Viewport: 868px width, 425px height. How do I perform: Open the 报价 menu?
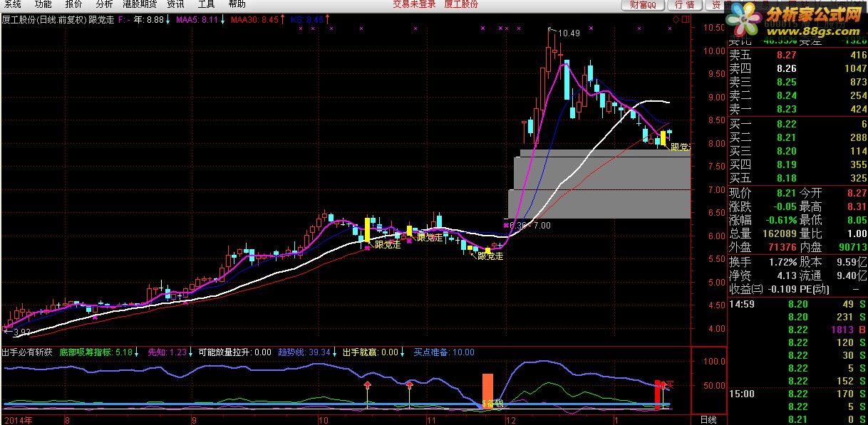(73, 4)
